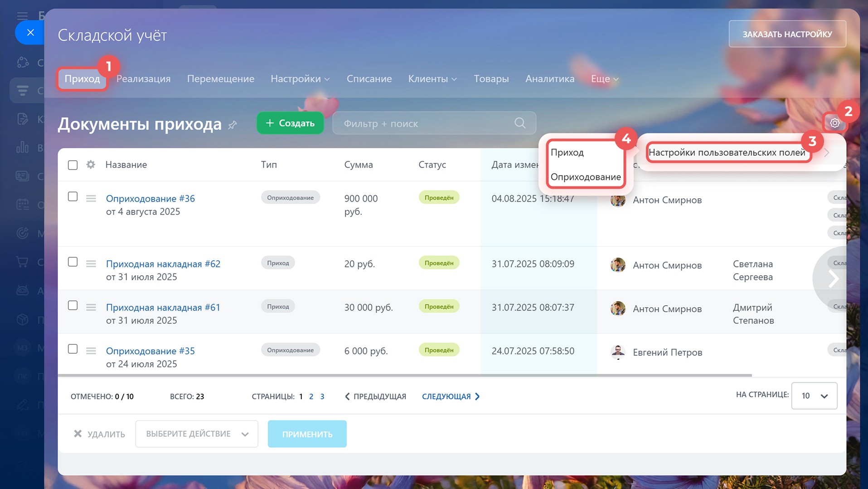
Task: Select Приход in the submenu
Action: click(x=567, y=152)
